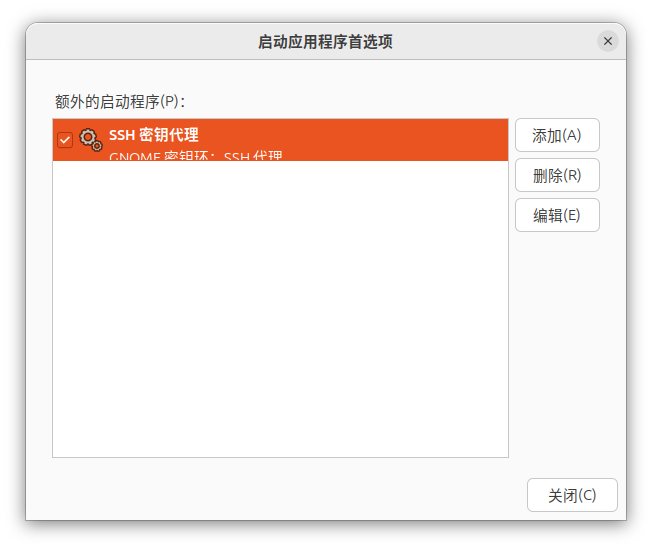Image resolution: width=652 pixels, height=549 pixels.
Task: Open the 编辑(E) dialog
Action: pyautogui.click(x=557, y=215)
